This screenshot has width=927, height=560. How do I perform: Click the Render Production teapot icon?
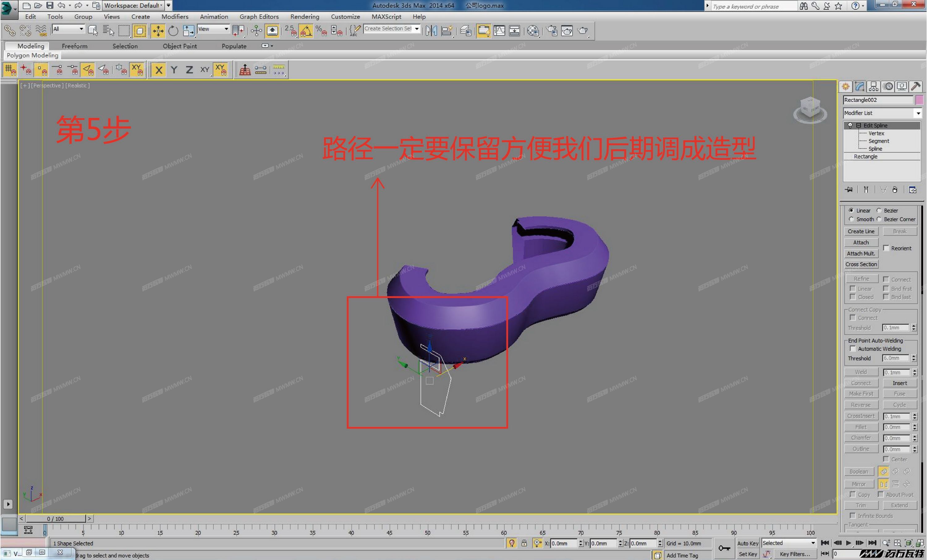pyautogui.click(x=583, y=31)
